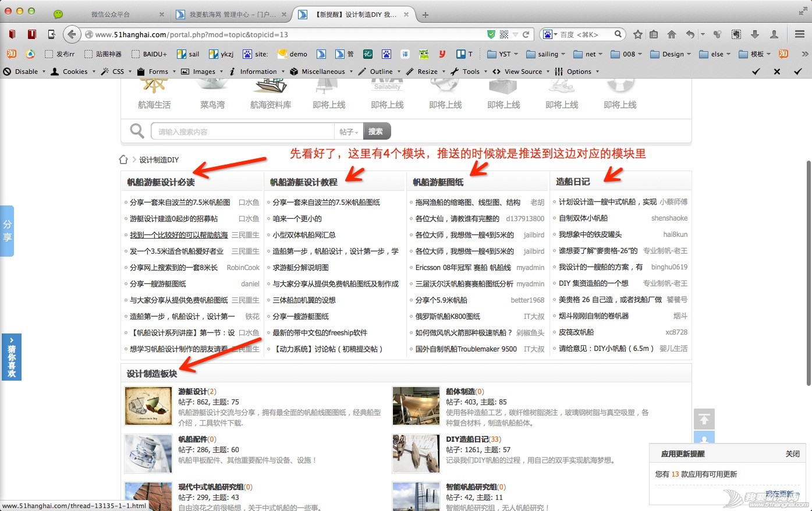Image resolution: width=812 pixels, height=511 pixels.
Task: Click the 分享 side tab
Action: (x=7, y=231)
